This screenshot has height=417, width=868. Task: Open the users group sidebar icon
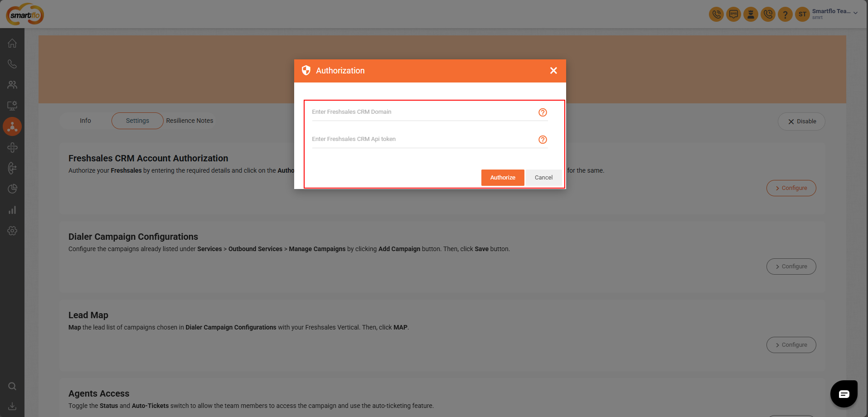(12, 85)
